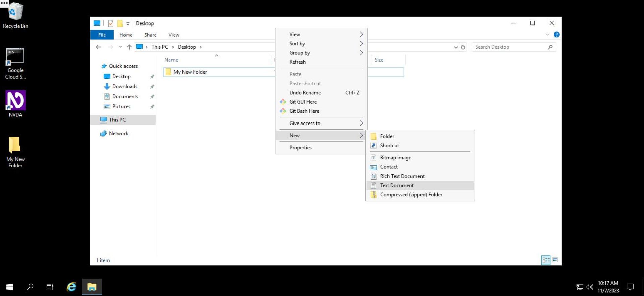Switch to details view layout icon
644x296 pixels.
[x=546, y=260]
